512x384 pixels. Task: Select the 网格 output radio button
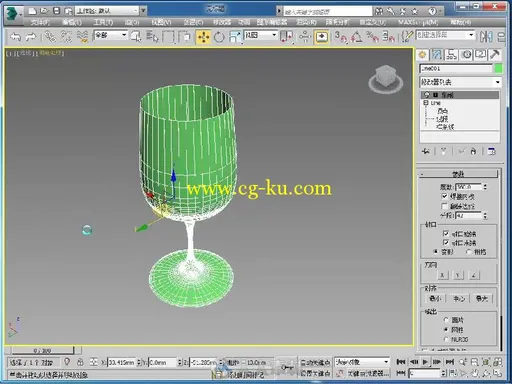coord(446,330)
